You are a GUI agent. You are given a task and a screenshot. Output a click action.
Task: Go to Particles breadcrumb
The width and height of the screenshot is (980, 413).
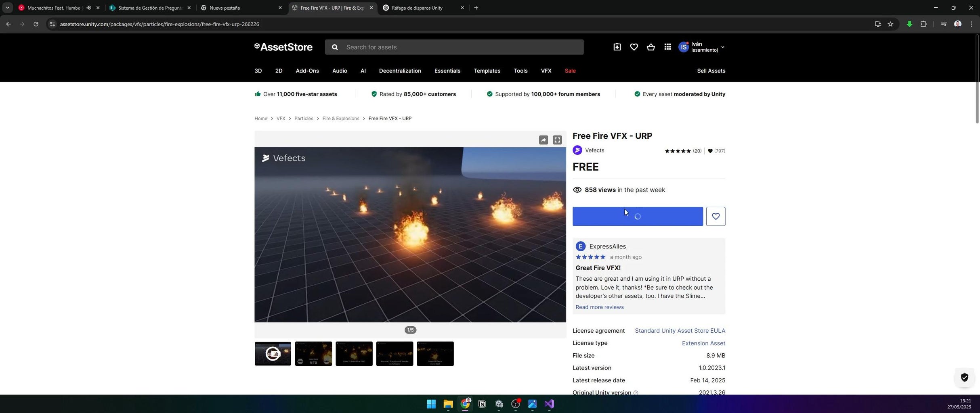click(304, 119)
